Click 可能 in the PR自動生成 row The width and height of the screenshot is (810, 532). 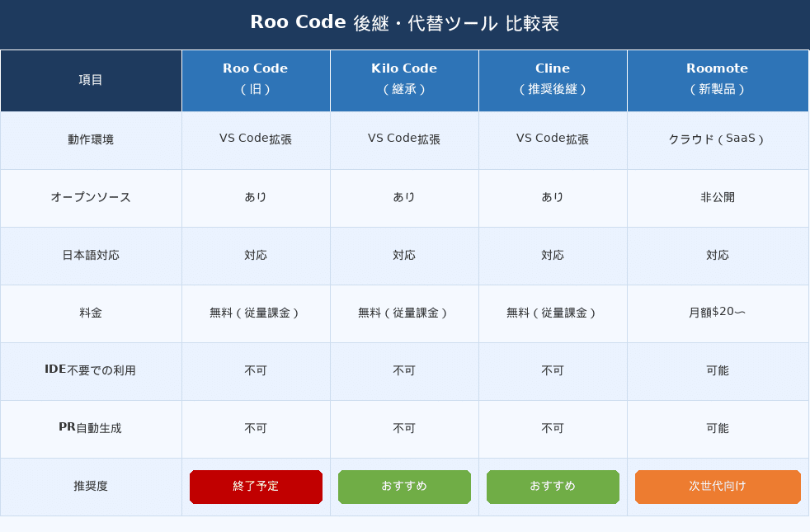(x=718, y=428)
